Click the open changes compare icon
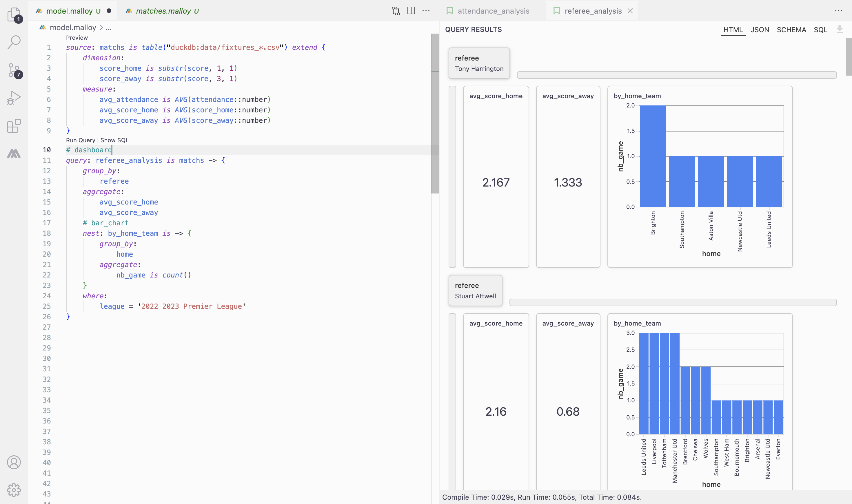Viewport: 852px width, 504px height. (396, 11)
